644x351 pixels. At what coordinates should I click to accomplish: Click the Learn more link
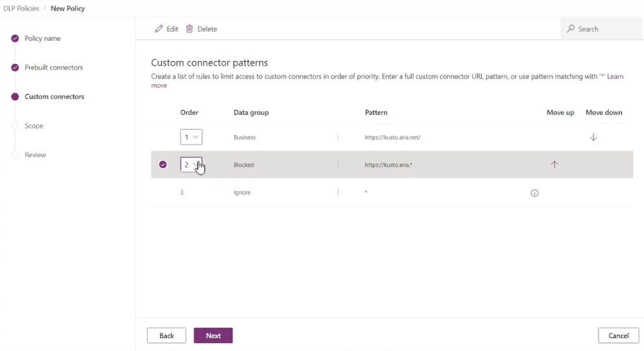(615, 77)
